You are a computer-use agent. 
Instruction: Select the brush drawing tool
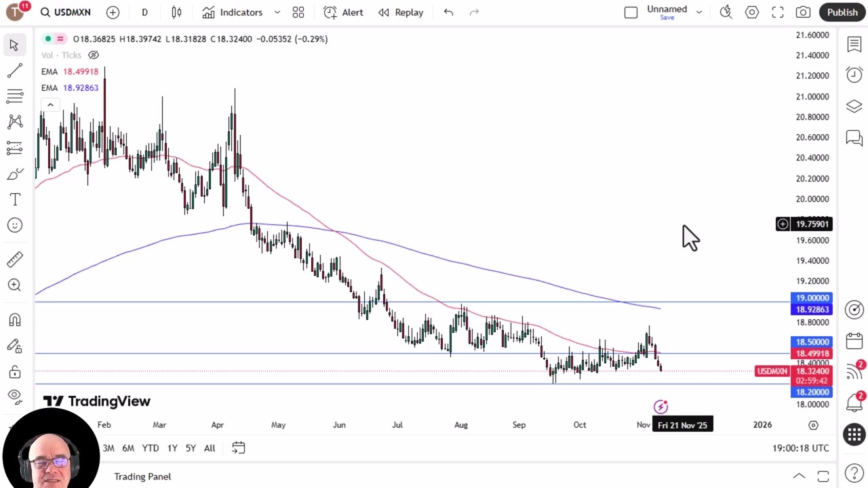point(14,174)
